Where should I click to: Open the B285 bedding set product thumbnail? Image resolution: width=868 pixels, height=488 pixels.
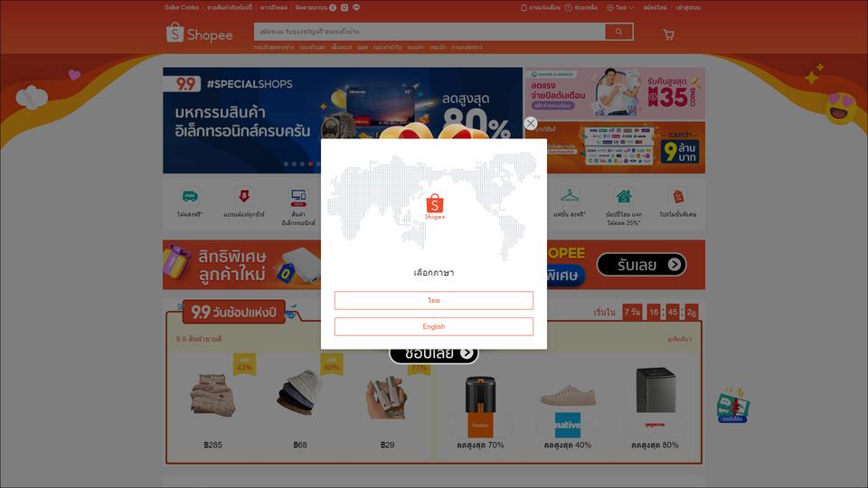[213, 395]
